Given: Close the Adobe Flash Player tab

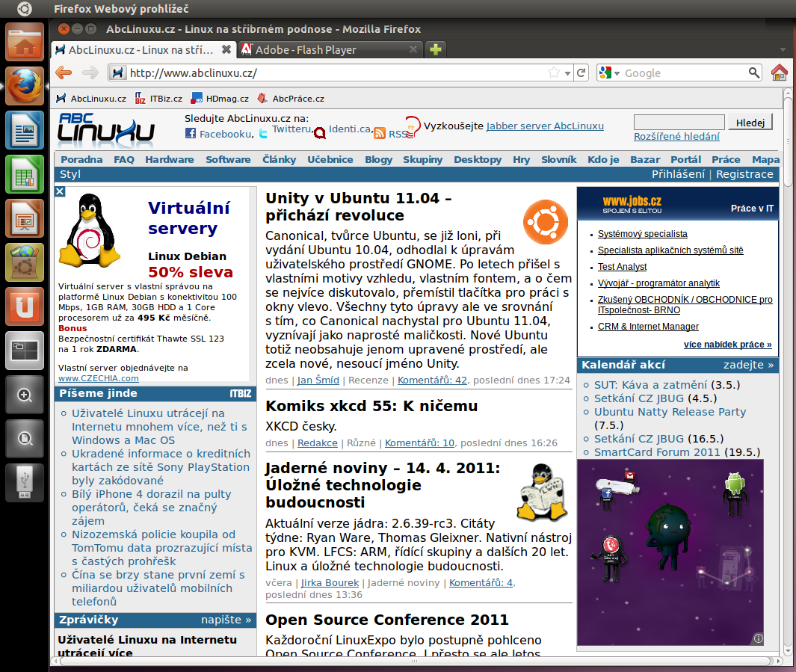Looking at the screenshot, I should [413, 49].
